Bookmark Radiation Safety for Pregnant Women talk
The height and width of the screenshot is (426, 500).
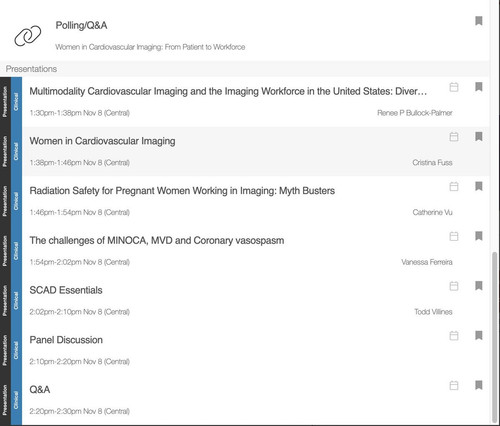click(479, 186)
